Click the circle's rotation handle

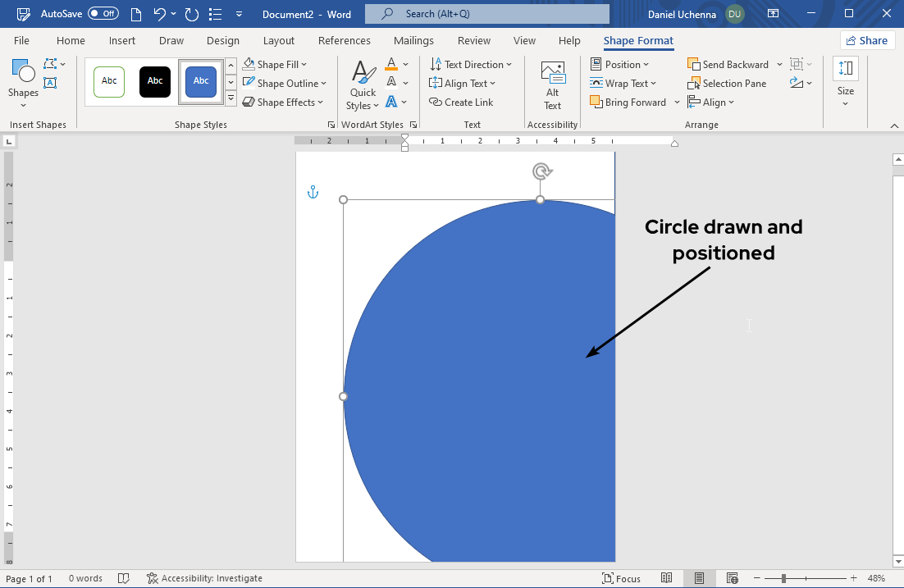[x=541, y=171]
